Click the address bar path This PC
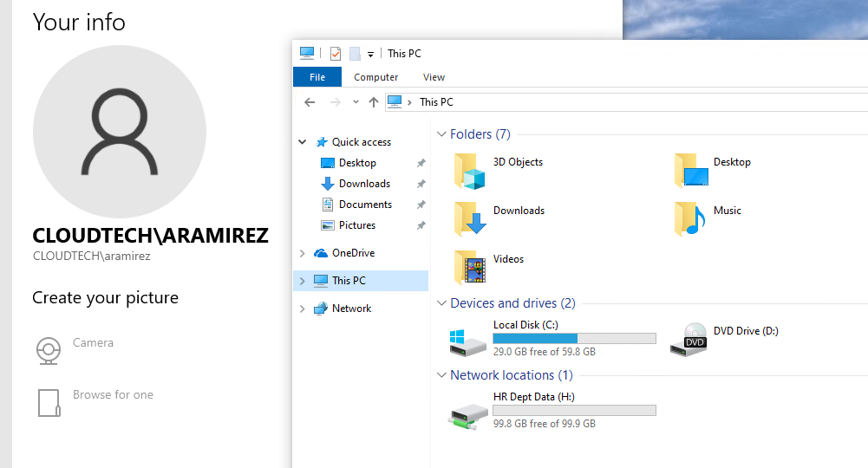The width and height of the screenshot is (868, 468). [x=436, y=102]
